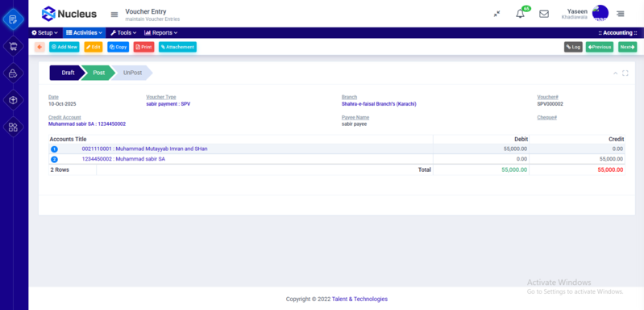Select the Draft status step
This screenshot has height=310, width=644.
coord(67,73)
